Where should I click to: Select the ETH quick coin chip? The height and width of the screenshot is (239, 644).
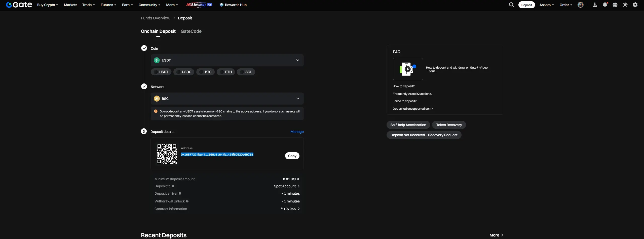(226, 72)
